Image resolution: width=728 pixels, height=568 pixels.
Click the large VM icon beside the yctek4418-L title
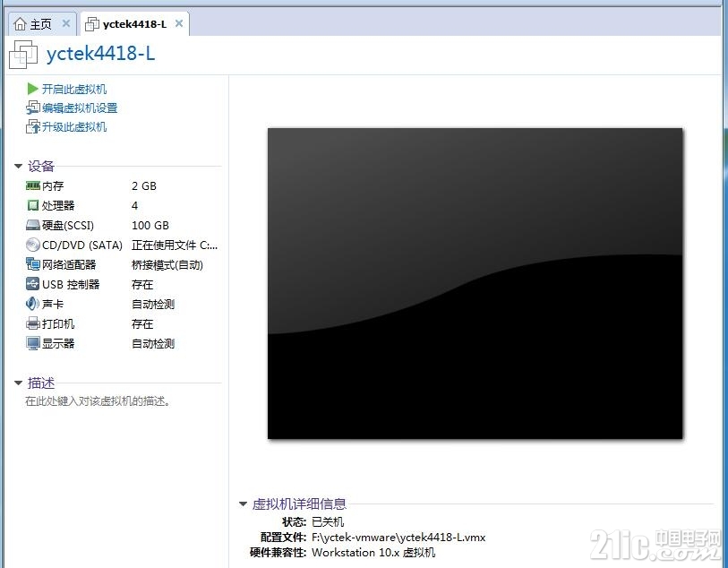click(x=23, y=55)
